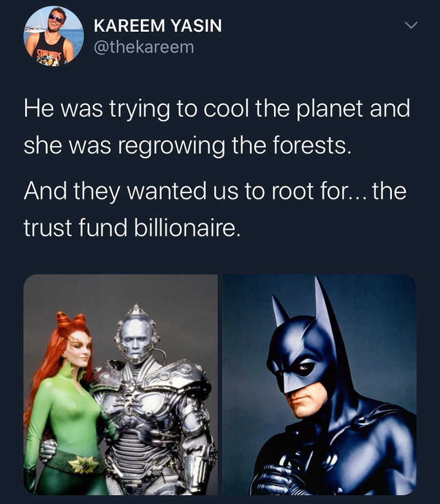Click the line "And they wanted us to root for... the"

pos(215,192)
